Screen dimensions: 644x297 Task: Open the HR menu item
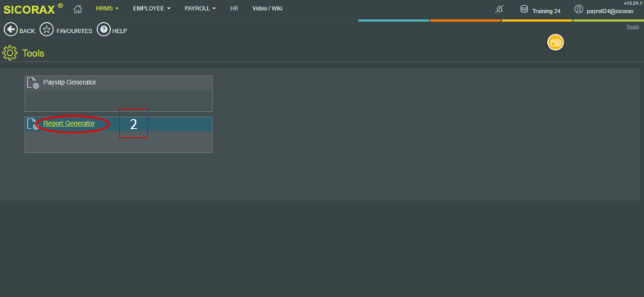(x=234, y=8)
